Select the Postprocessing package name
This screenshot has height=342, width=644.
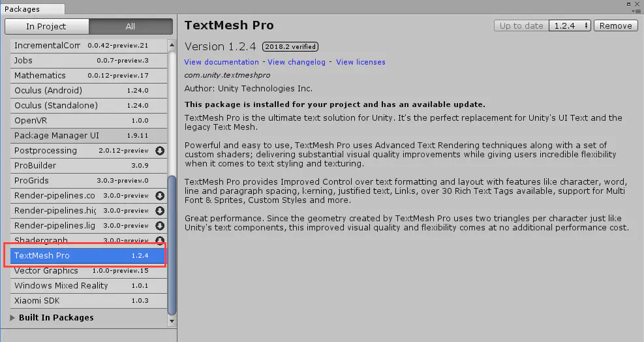pyautogui.click(x=46, y=151)
